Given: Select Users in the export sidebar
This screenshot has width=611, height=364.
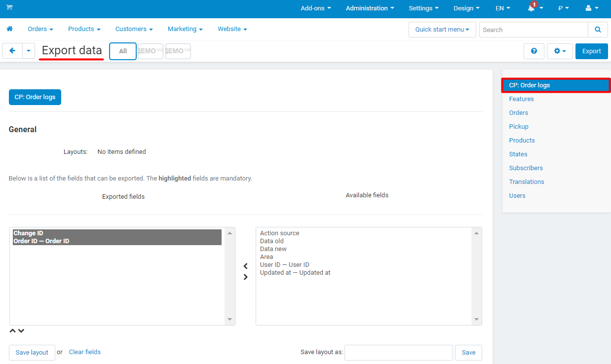Looking at the screenshot, I should [x=517, y=196].
